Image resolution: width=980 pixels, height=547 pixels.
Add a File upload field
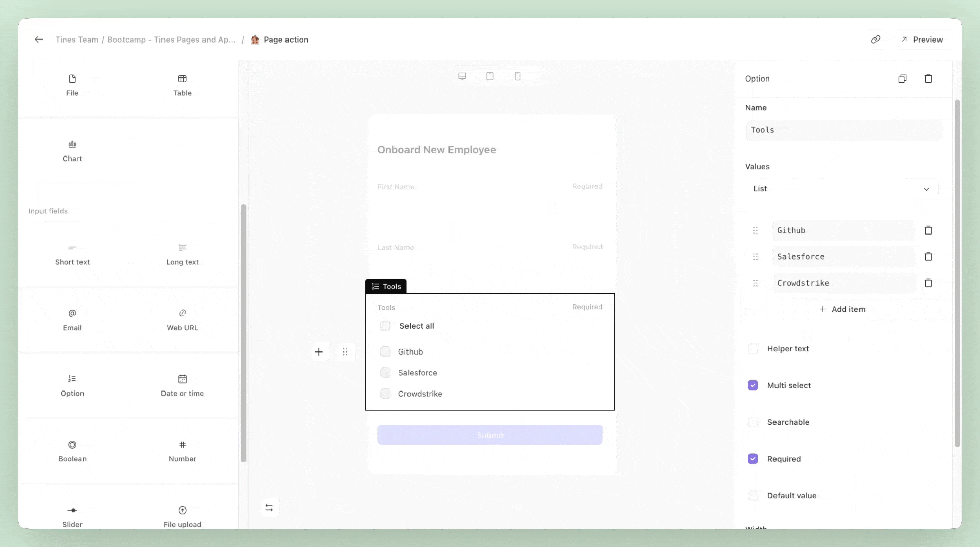point(182,517)
